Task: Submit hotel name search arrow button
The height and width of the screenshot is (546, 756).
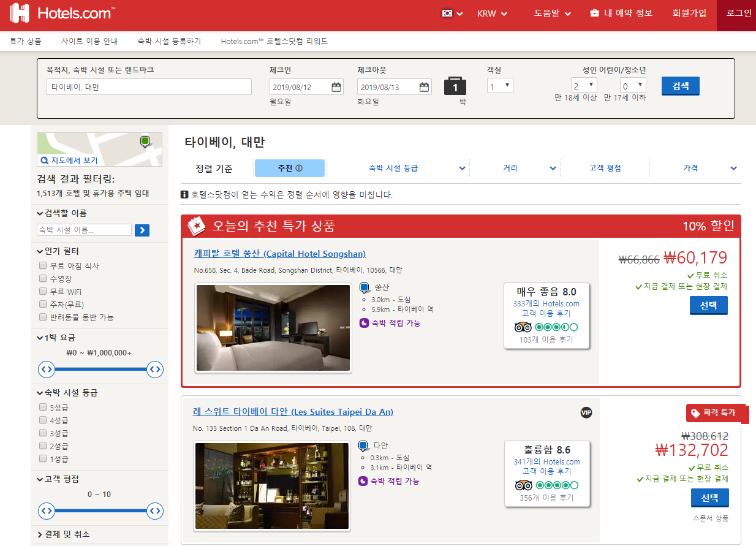Action: 142,230
